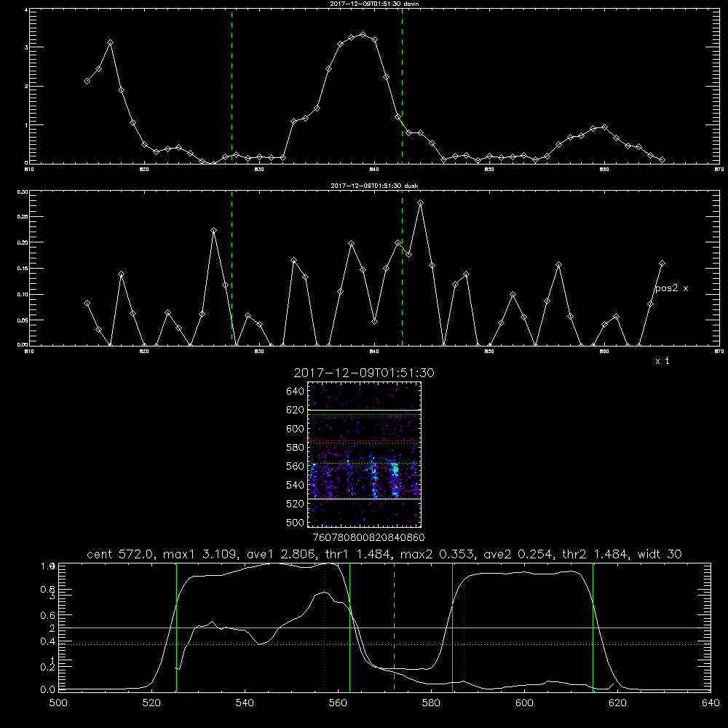The height and width of the screenshot is (728, 728).
Task: Click the x-axis label 600 on bottom plot
Action: [524, 703]
